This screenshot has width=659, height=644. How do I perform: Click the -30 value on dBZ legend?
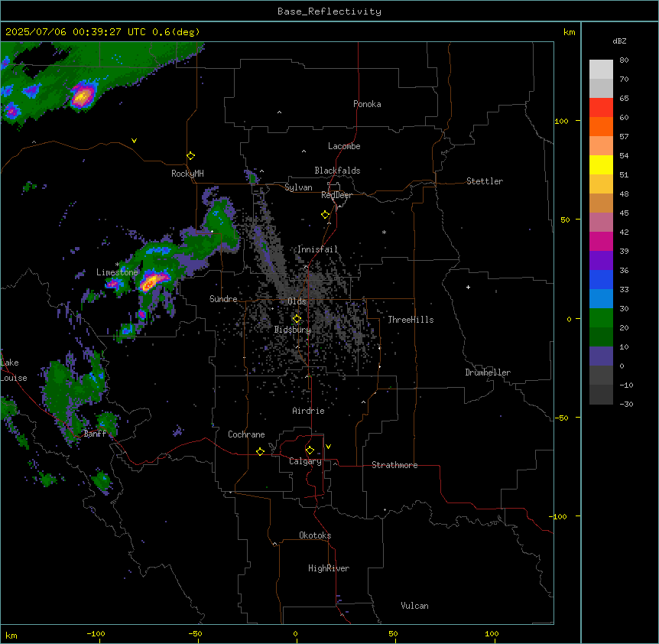coord(626,405)
